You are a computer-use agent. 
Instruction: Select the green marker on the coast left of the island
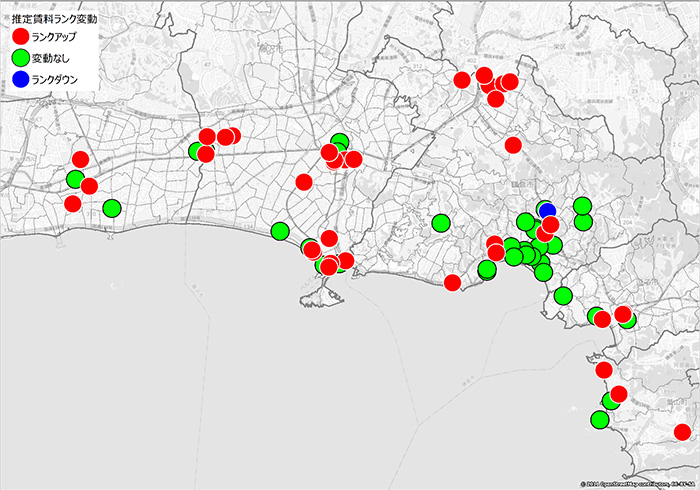pos(280,231)
